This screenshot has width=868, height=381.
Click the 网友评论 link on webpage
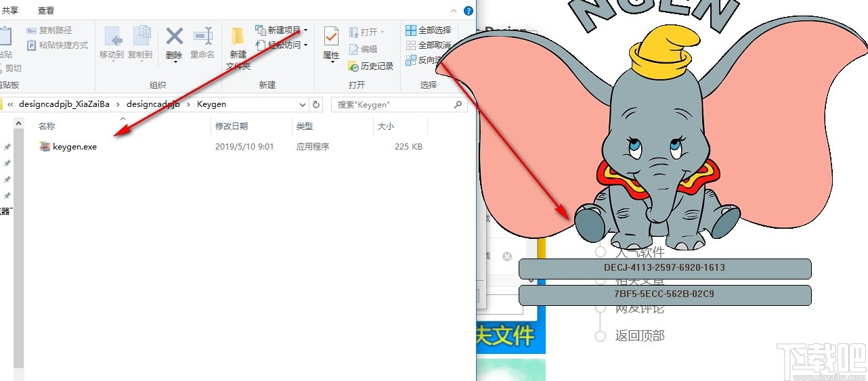tap(640, 309)
